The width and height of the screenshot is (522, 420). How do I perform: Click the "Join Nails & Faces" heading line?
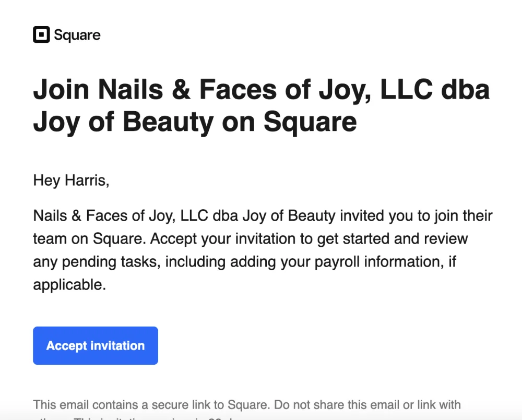(x=261, y=90)
